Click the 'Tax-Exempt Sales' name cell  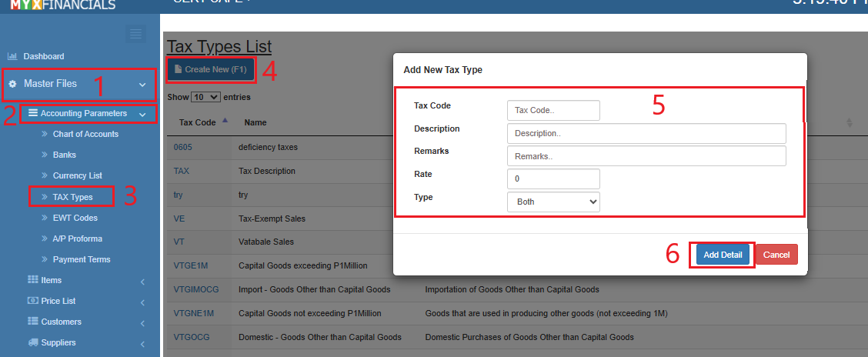(272, 219)
